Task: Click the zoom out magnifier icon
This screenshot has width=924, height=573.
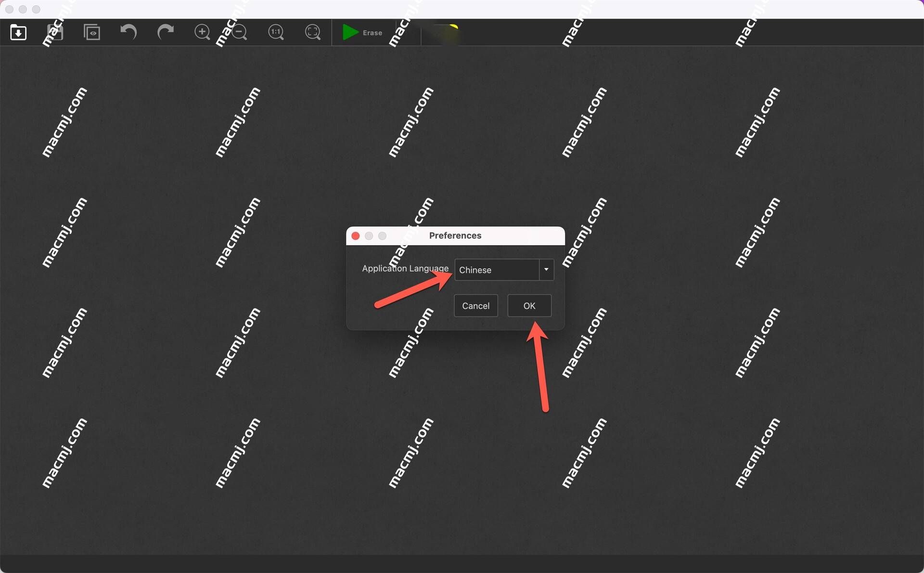Action: [x=238, y=32]
